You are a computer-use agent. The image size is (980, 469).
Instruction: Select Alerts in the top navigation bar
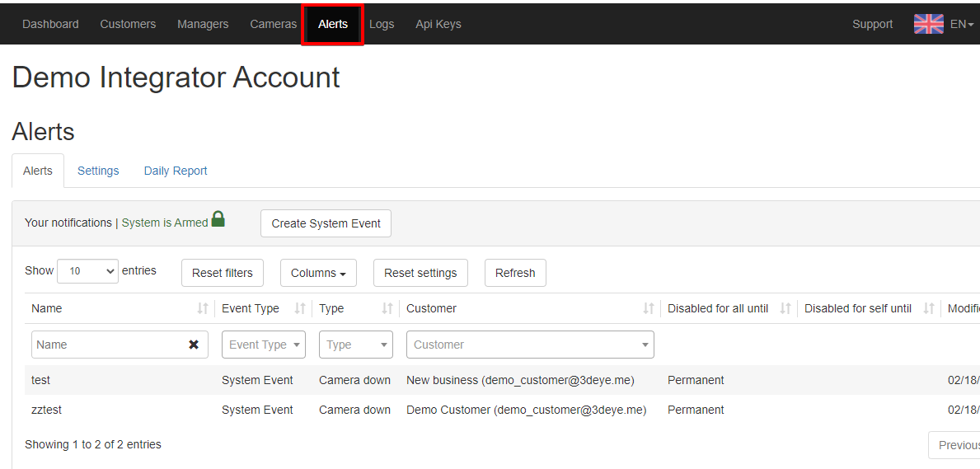[332, 24]
